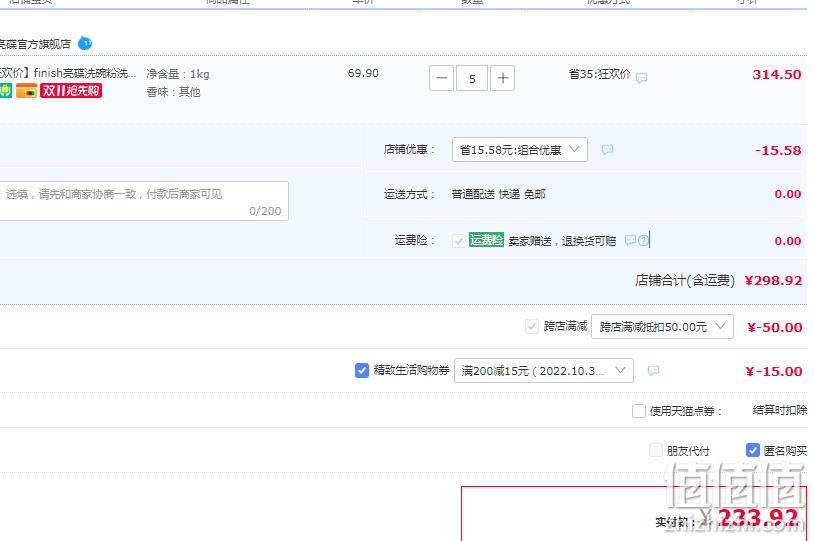The height and width of the screenshot is (541, 814).
Task: Toggle the 跨店满减 checkbox
Action: point(532,327)
